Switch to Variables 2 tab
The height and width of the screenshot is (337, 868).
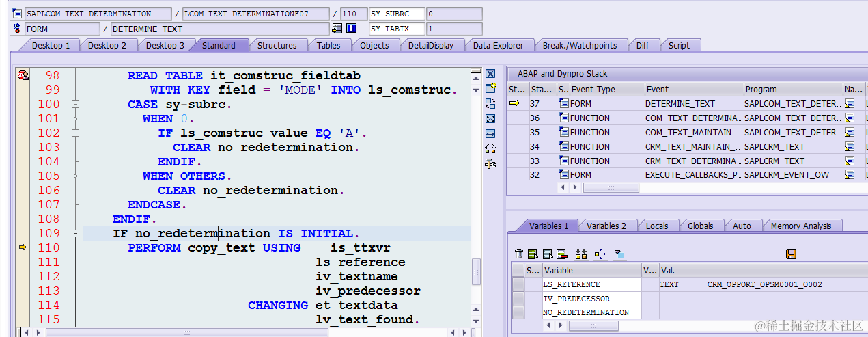click(606, 226)
